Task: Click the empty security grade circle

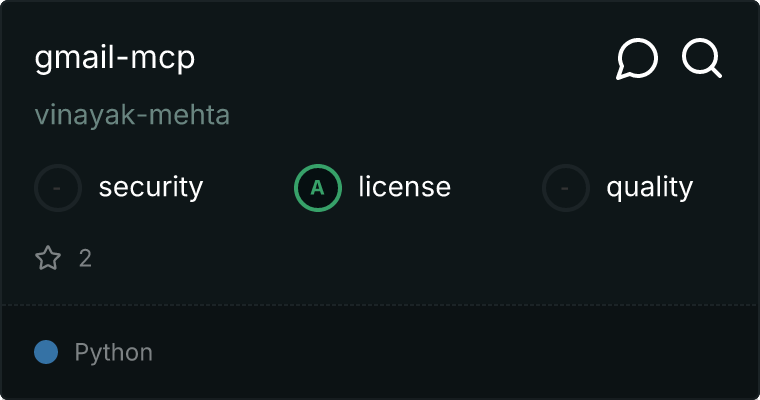Action: (58, 187)
